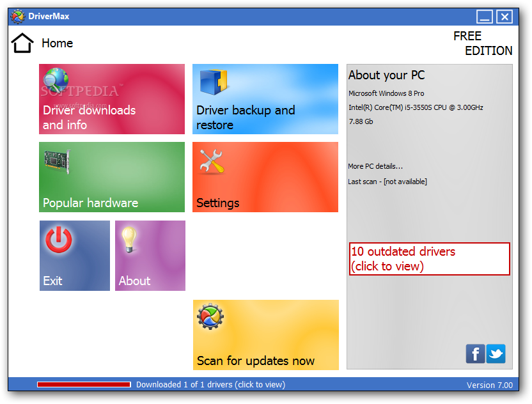Viewport: 532px width, 404px height.
Task: Click Downloaded 1 of 1 drivers status
Action: coord(211,385)
